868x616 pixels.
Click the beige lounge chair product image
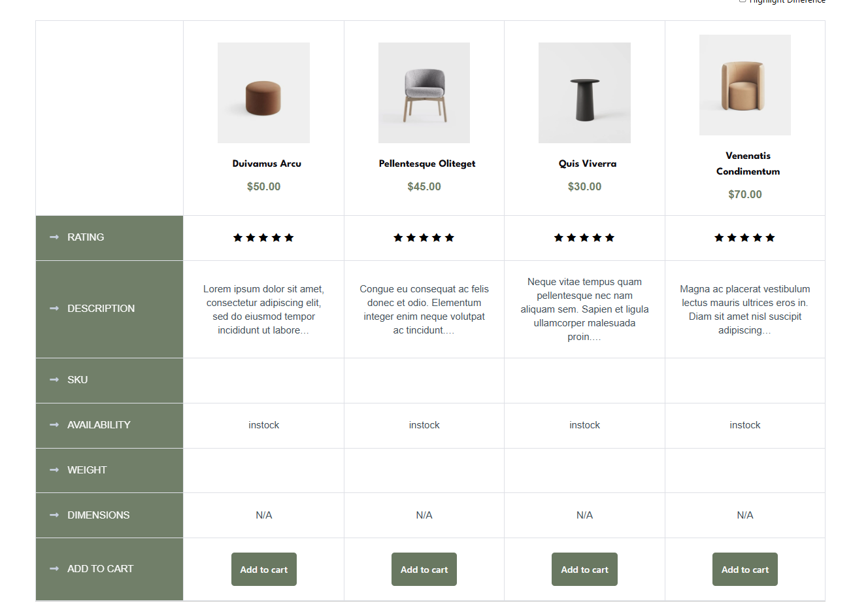pos(744,85)
